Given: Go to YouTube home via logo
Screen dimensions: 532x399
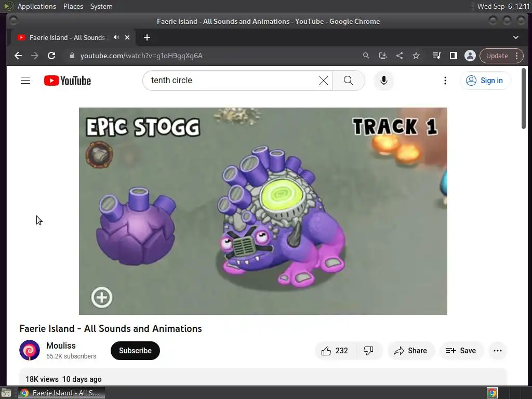Looking at the screenshot, I should coord(68,81).
